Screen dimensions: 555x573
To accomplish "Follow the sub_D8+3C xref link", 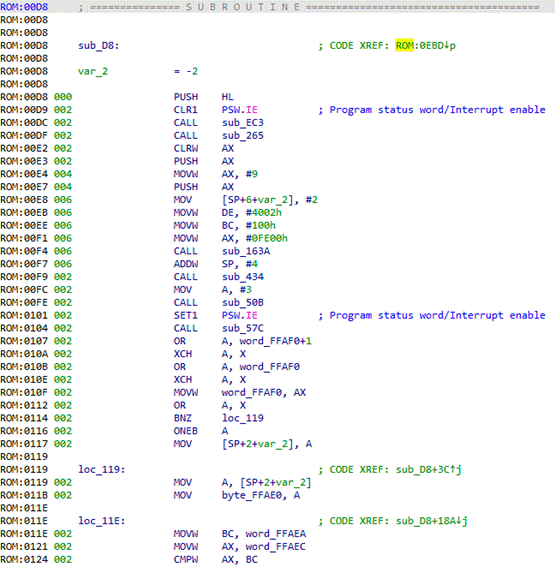I will tap(428, 470).
